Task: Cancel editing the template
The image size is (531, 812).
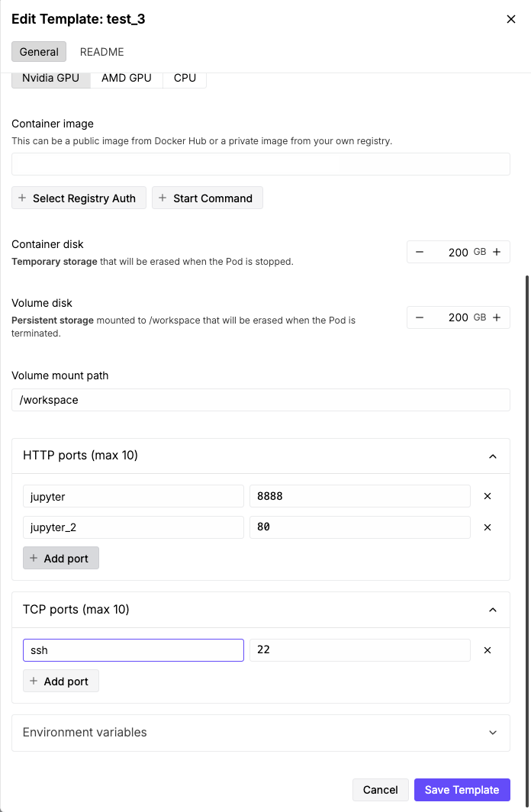Action: pyautogui.click(x=380, y=789)
